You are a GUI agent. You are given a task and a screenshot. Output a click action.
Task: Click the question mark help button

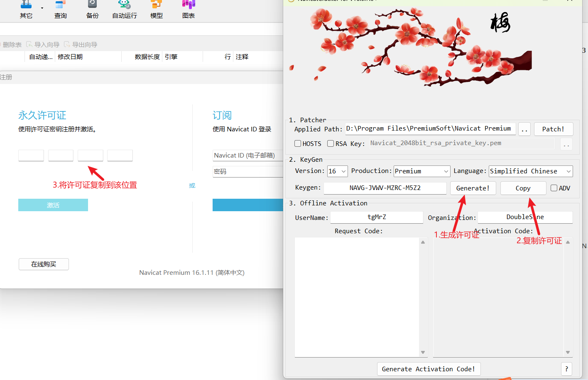[x=566, y=369]
